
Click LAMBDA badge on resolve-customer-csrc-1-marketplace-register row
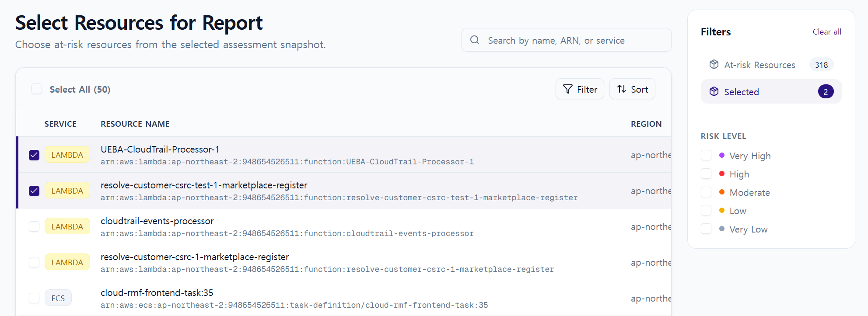67,262
